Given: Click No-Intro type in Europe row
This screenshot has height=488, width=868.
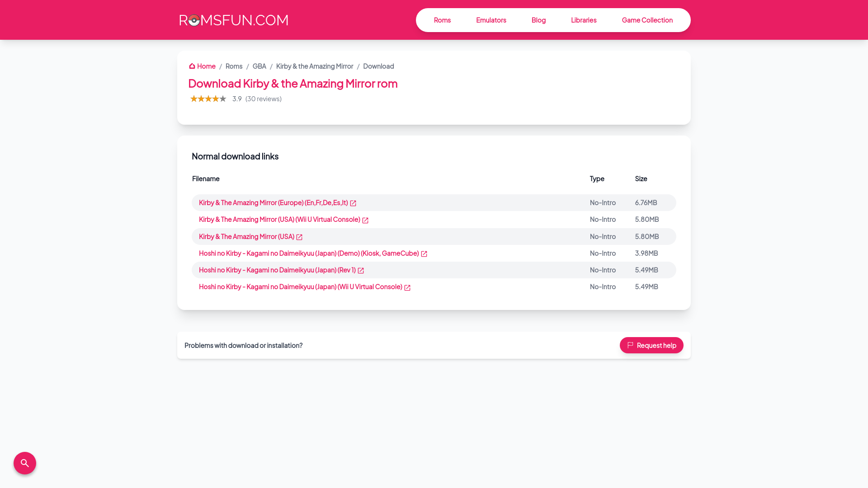Looking at the screenshot, I should (x=603, y=202).
